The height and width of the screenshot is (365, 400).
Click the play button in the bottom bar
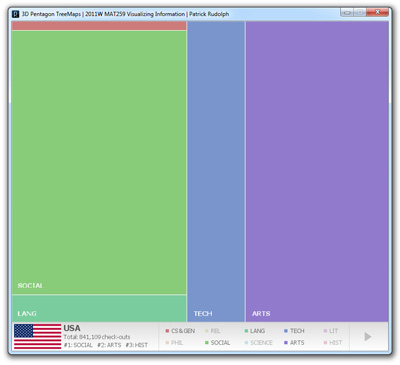point(368,337)
